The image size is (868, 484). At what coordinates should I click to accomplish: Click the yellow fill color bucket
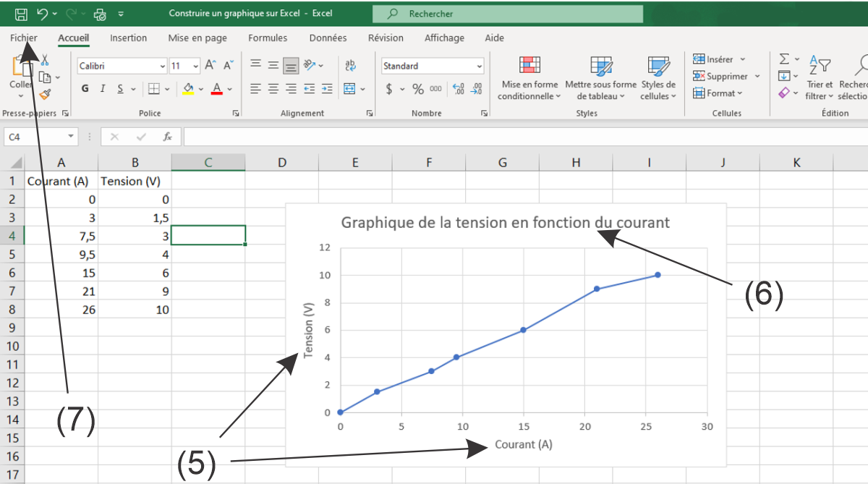(x=188, y=89)
